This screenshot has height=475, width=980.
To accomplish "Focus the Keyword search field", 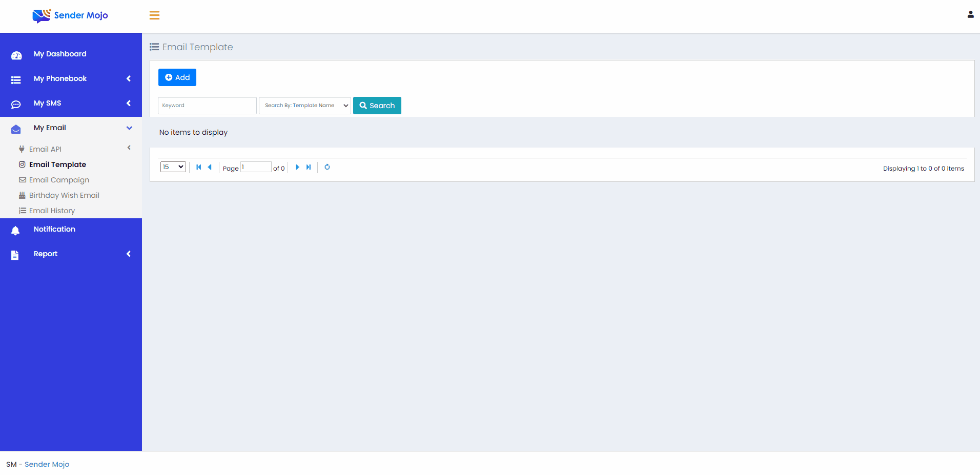I will pyautogui.click(x=207, y=106).
